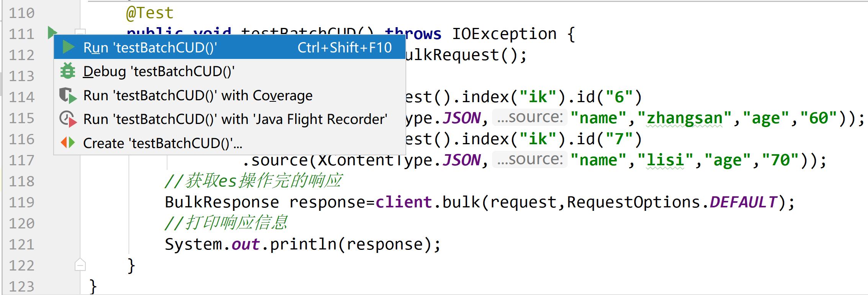Image resolution: width=868 pixels, height=295 pixels.
Task: Click the Ctrl+Shift+F10 shortcut label
Action: coord(345,47)
